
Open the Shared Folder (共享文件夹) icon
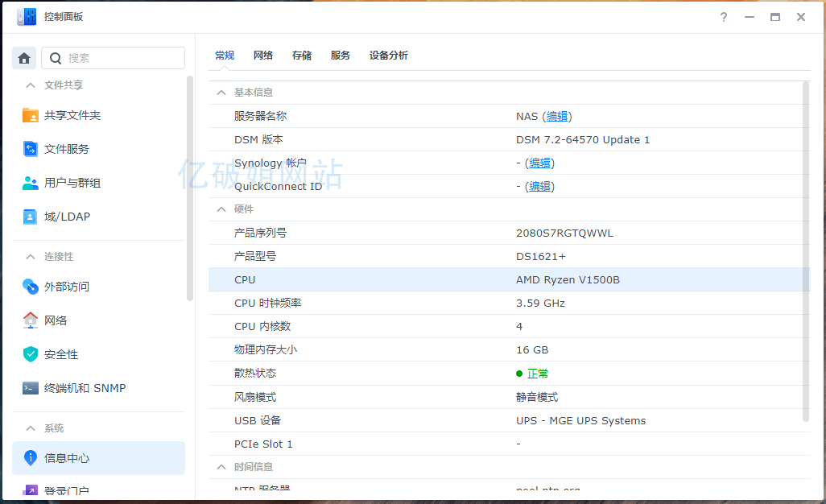pos(31,115)
